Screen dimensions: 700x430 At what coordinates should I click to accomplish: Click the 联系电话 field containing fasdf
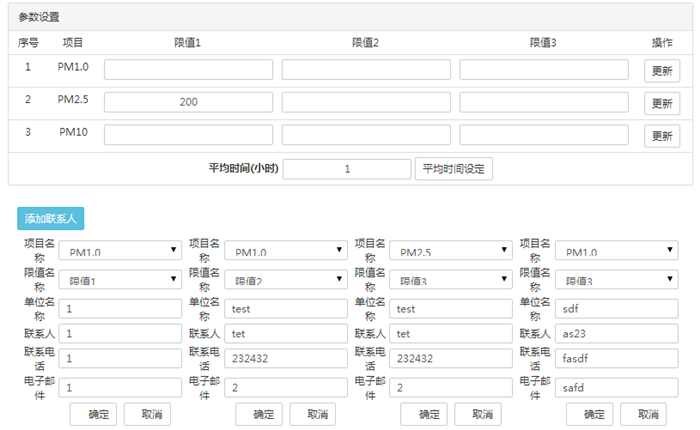coord(616,359)
